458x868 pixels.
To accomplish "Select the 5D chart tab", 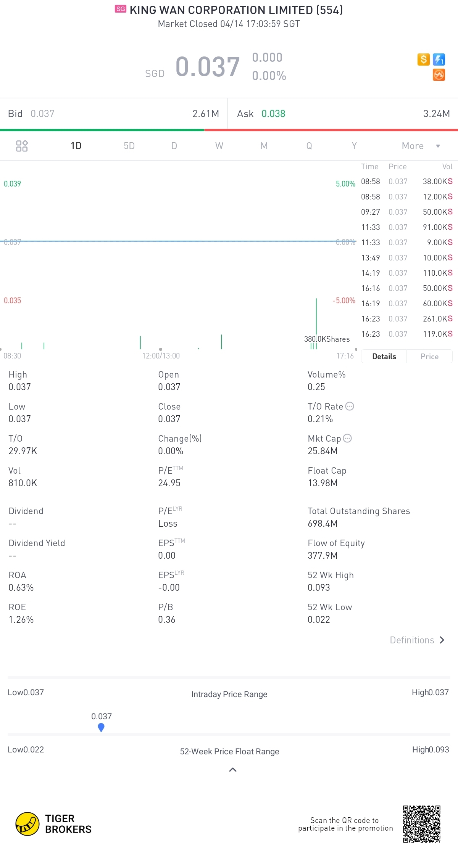I will 129,146.
